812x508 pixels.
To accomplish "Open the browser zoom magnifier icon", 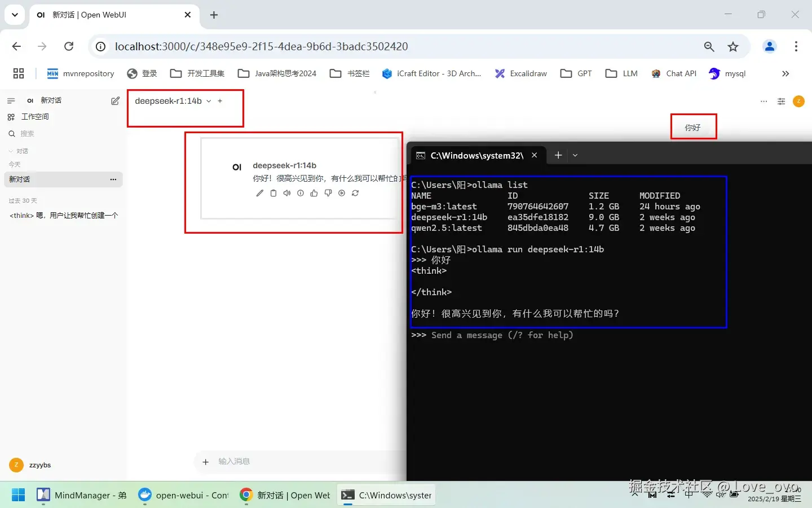I will 709,47.
